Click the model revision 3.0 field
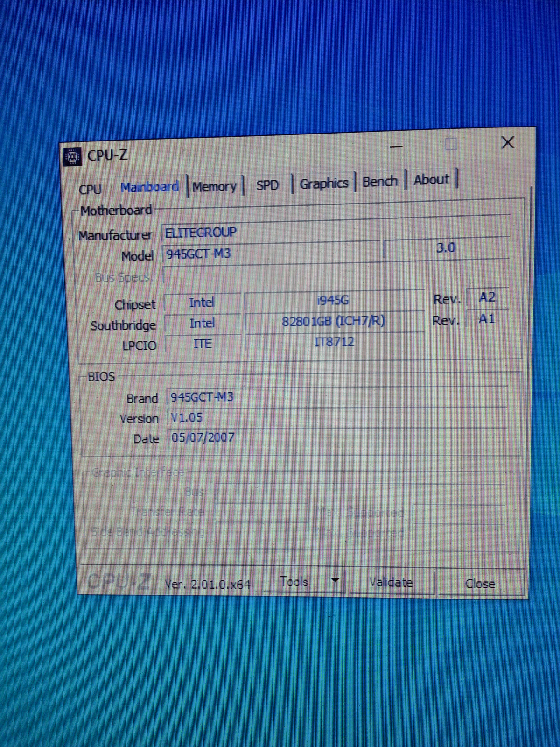The image size is (560, 747). pyautogui.click(x=446, y=248)
